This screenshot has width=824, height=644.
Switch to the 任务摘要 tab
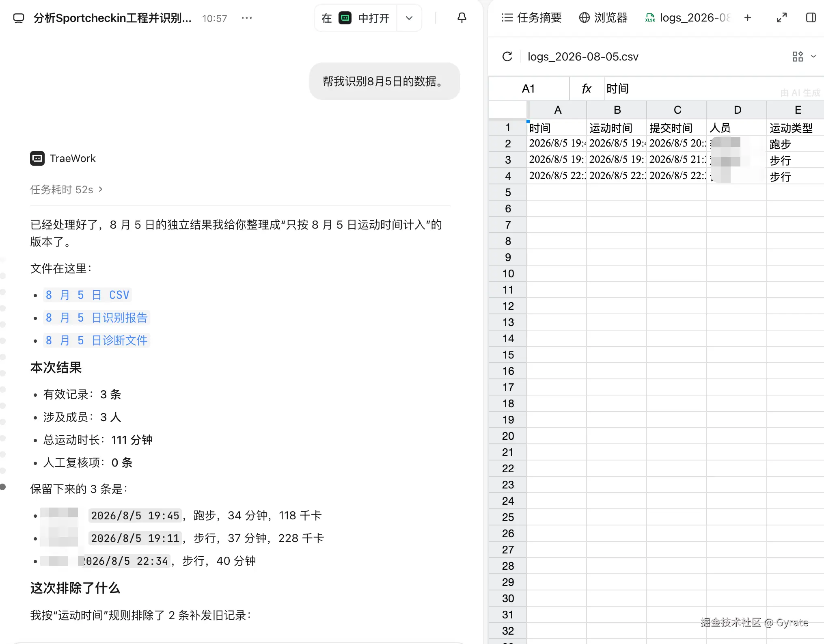coord(531,18)
